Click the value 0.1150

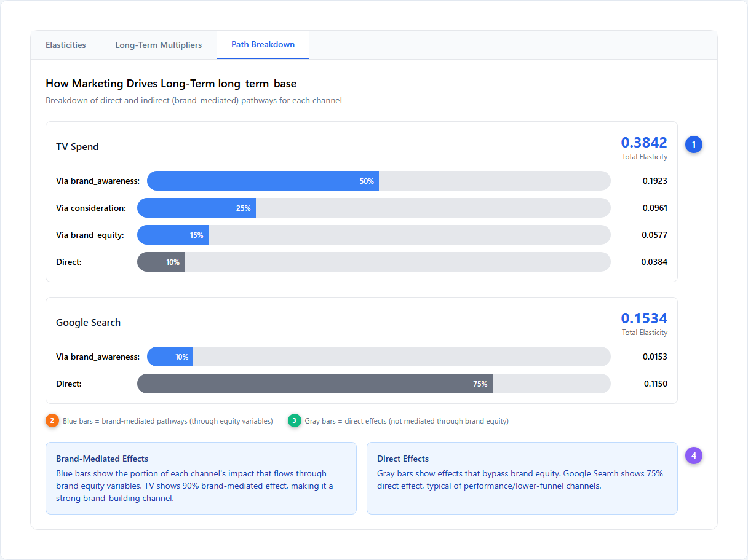coord(656,384)
